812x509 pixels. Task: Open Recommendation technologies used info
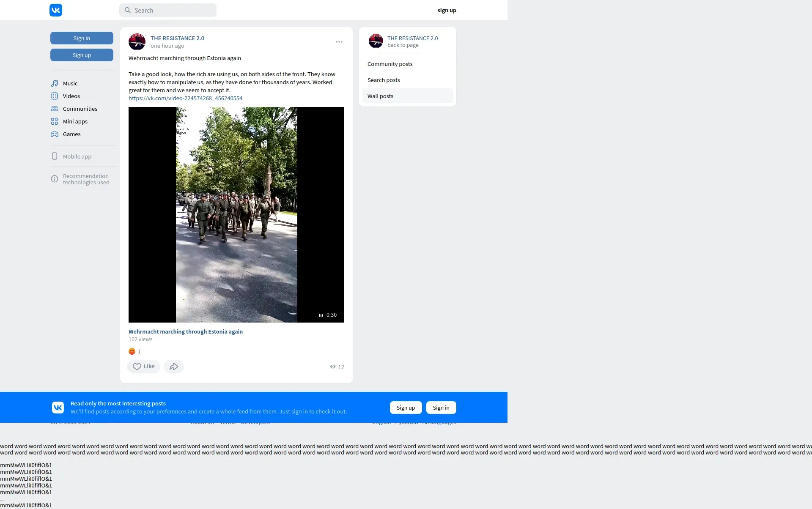click(86, 179)
